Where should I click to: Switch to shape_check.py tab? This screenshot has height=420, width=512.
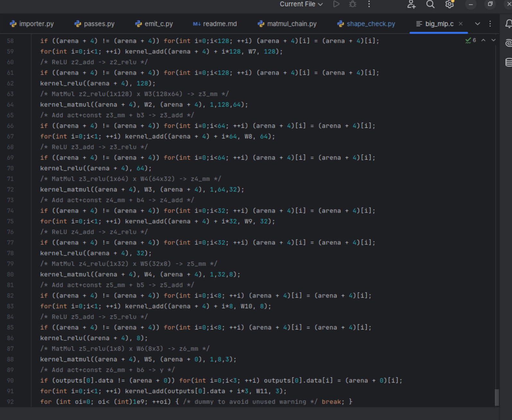point(366,24)
